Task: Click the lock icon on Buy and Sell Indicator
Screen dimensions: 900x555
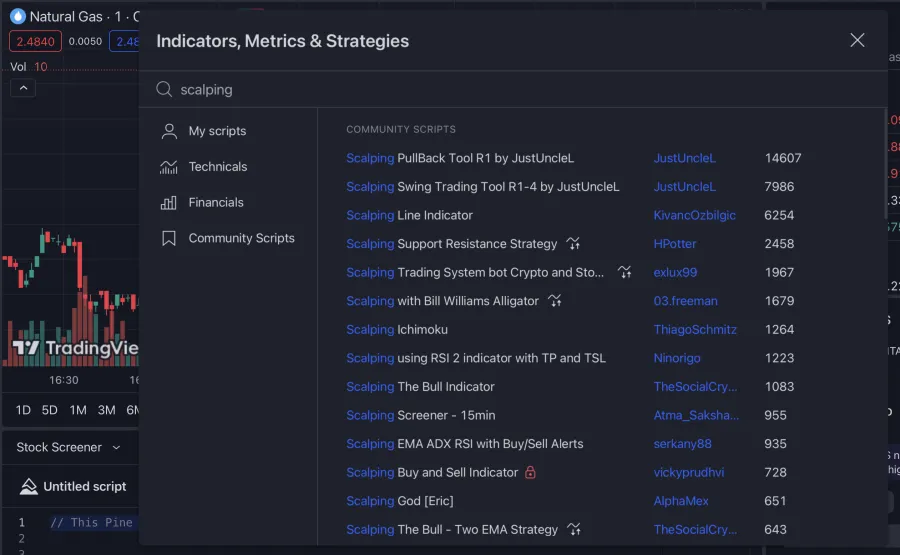Action: point(530,473)
